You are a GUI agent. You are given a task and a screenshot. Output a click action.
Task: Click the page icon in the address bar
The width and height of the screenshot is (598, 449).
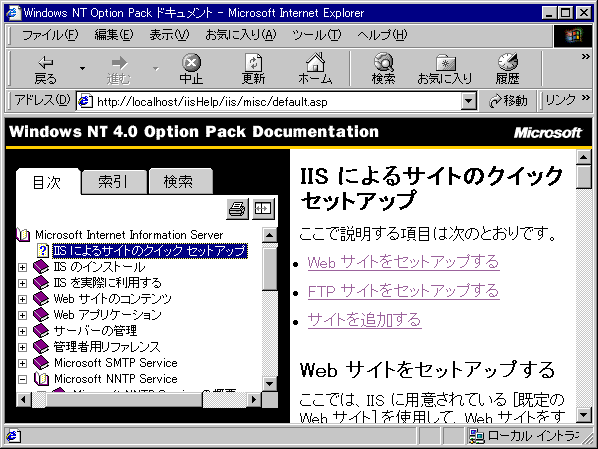(x=85, y=101)
